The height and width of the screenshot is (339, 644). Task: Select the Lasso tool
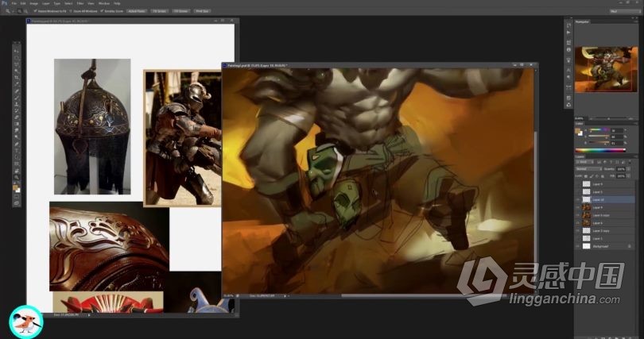click(x=17, y=64)
